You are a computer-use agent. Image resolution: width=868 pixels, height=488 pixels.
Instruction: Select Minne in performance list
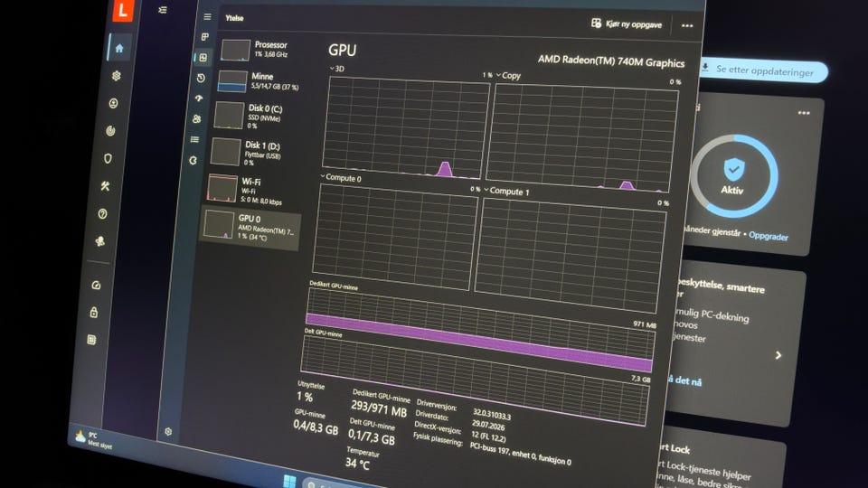click(259, 81)
